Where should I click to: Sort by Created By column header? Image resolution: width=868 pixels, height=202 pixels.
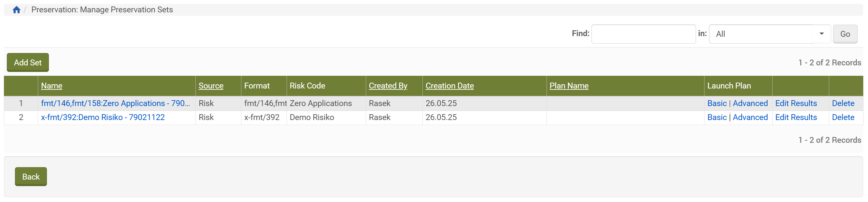[x=388, y=86]
